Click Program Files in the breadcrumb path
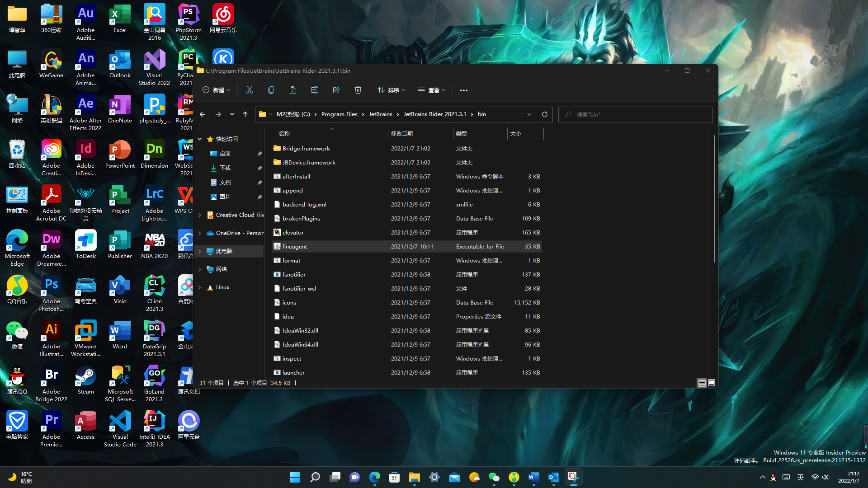Viewport: 868px width, 488px height. [339, 114]
